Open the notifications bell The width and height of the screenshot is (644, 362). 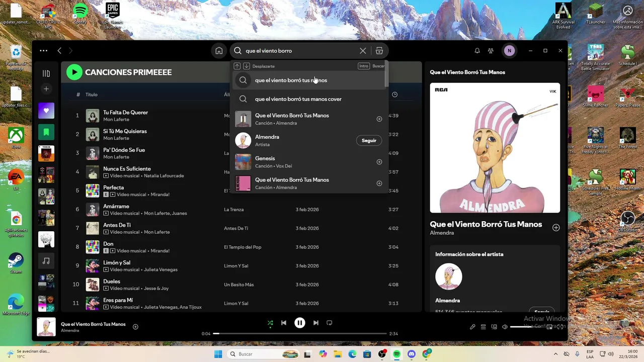[477, 51]
